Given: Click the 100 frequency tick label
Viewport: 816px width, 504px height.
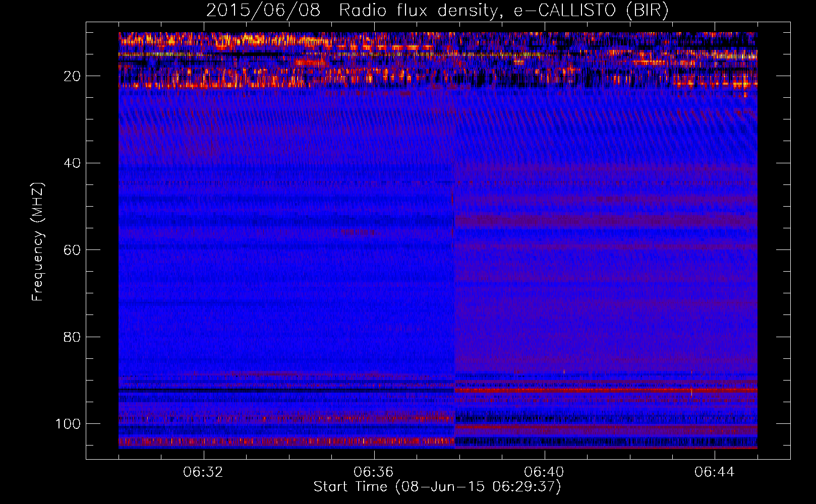Looking at the screenshot, I should 68,424.
